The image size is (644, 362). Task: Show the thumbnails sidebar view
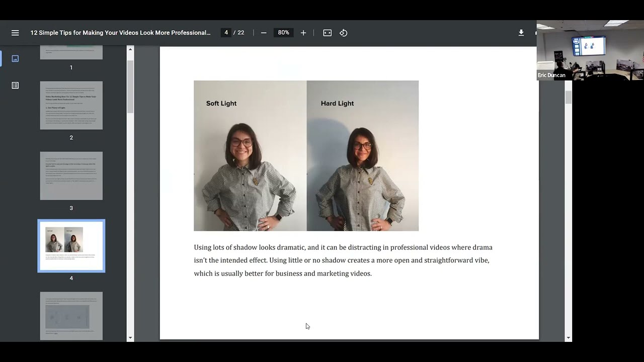(x=15, y=59)
